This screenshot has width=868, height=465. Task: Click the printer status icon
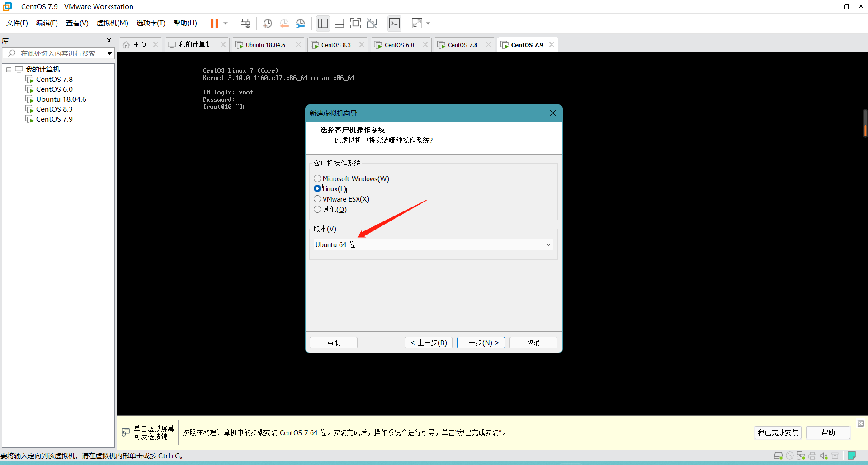click(812, 456)
